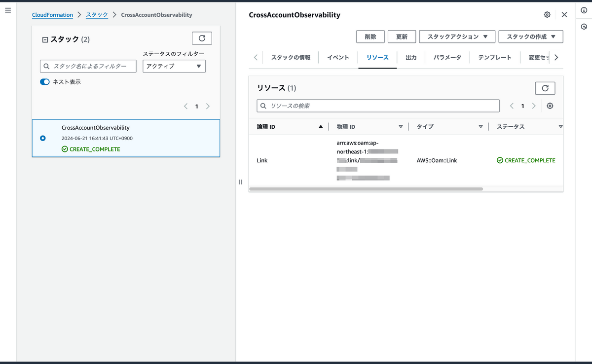592x364 pixels.
Task: Open stack detail panel settings gear
Action: click(x=547, y=15)
